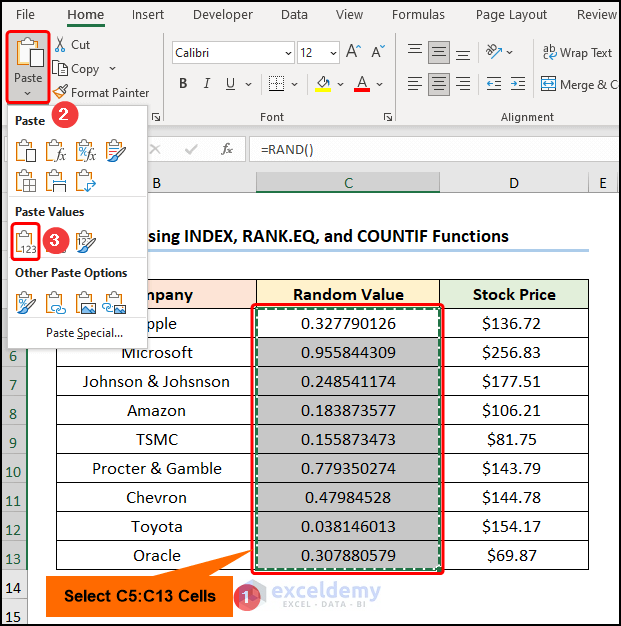Viewport: 621px width, 626px height.
Task: Select row 10 header
Action: (x=14, y=472)
